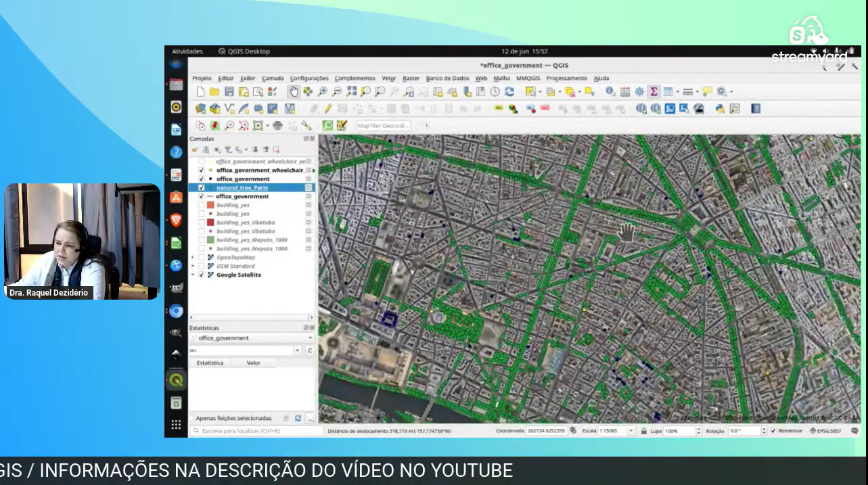
Task: Enable the red building_yes_Ubatuba polygon layer
Action: point(202,223)
